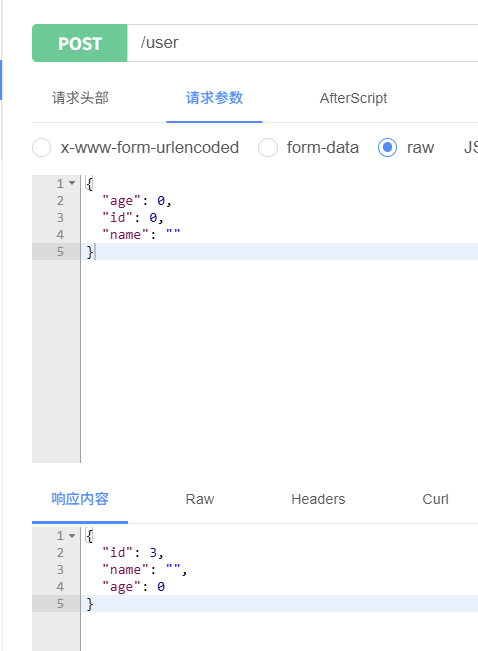Open the POST method selector
This screenshot has height=651, width=478.
click(x=80, y=43)
